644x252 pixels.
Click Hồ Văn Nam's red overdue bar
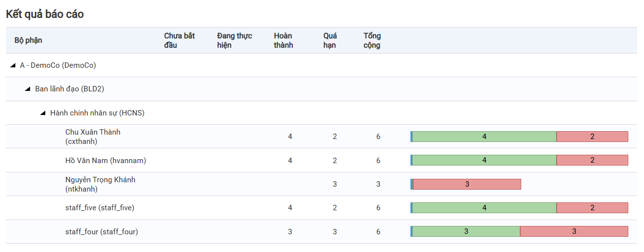[592, 160]
